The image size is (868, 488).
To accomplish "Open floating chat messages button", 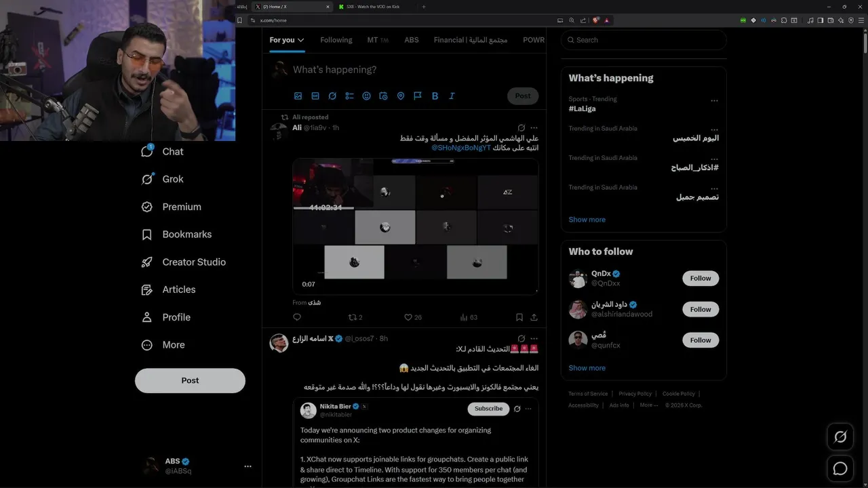I will [x=840, y=468].
